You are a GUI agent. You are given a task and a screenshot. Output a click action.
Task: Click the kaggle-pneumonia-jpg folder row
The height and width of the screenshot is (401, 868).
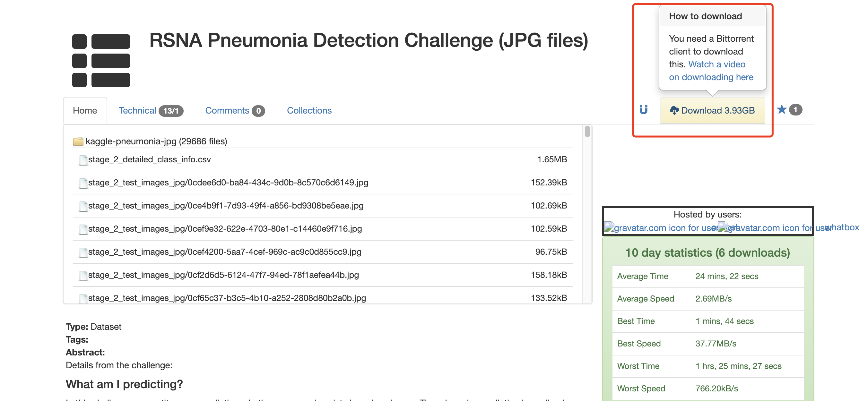pyautogui.click(x=156, y=141)
